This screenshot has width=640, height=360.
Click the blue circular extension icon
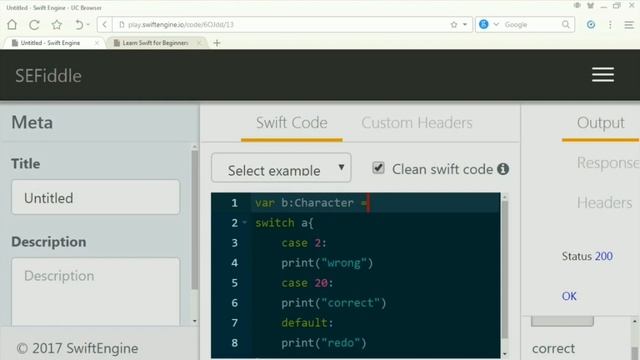(x=591, y=24)
